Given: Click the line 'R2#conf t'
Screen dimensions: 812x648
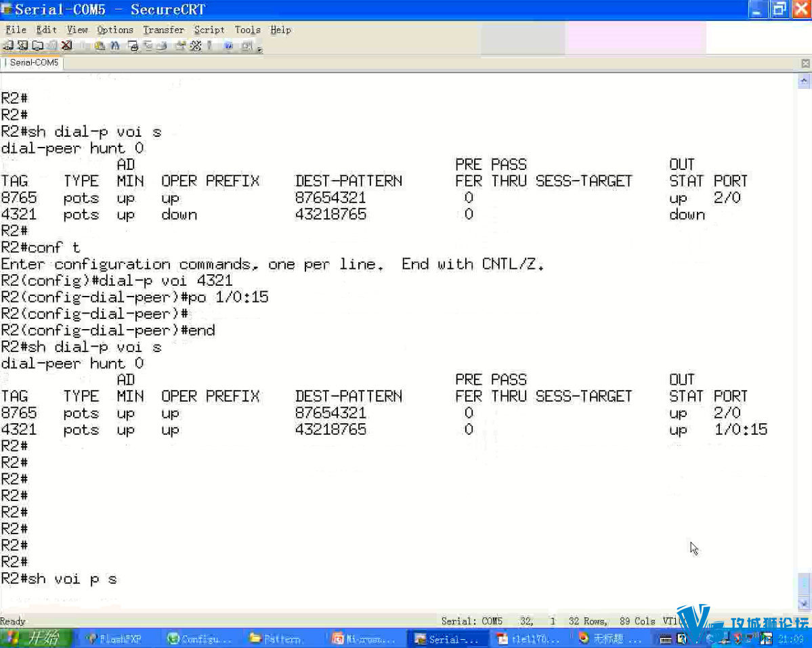Looking at the screenshot, I should 41,247.
